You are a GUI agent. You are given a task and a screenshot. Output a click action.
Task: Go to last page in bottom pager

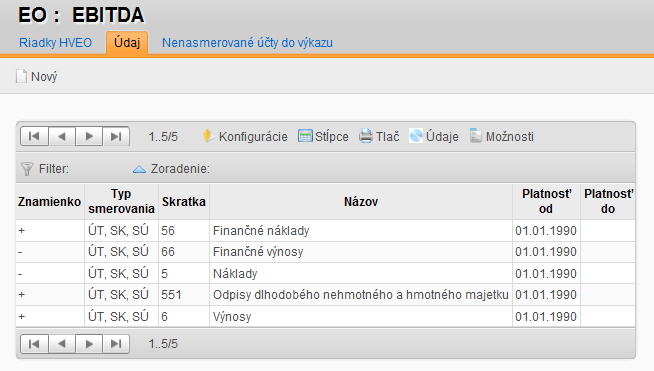(x=116, y=343)
